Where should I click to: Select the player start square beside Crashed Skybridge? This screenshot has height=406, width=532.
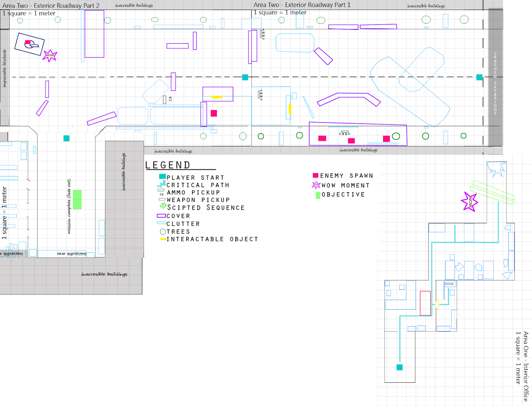point(479,77)
